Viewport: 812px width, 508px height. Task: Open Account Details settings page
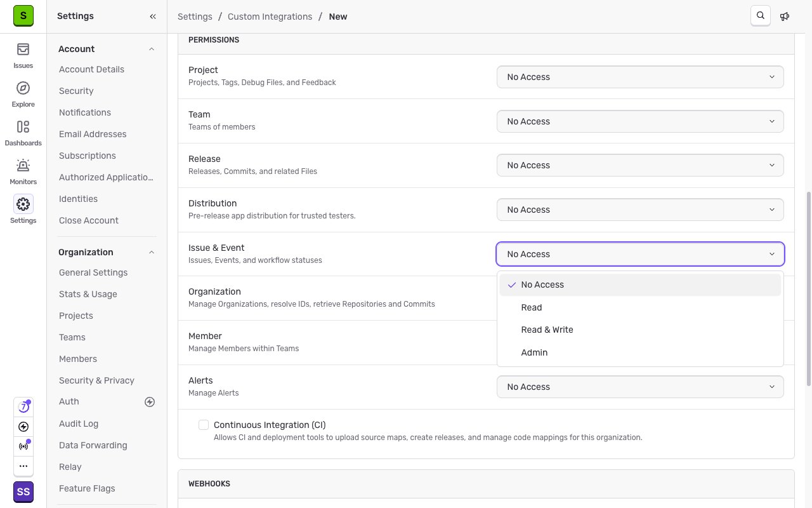click(91, 69)
